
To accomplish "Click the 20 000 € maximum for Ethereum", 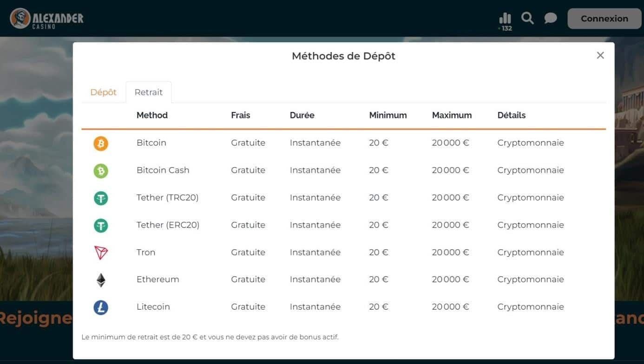I will pyautogui.click(x=451, y=279).
